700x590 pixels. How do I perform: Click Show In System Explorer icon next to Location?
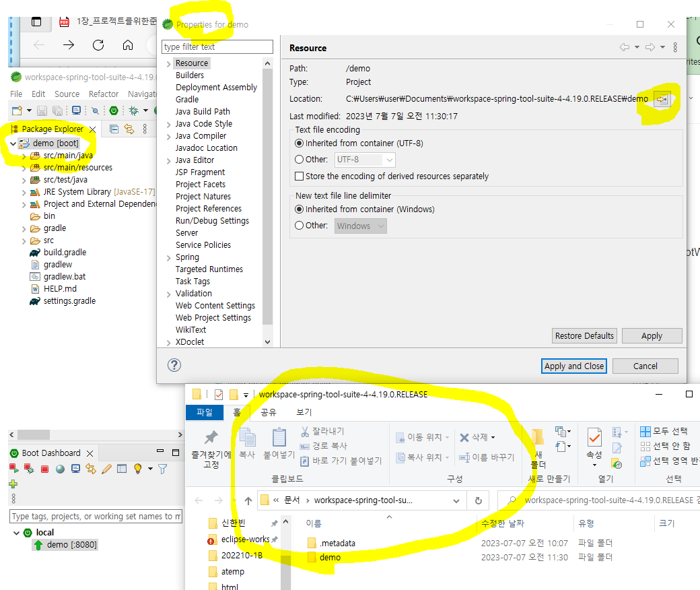(x=662, y=99)
